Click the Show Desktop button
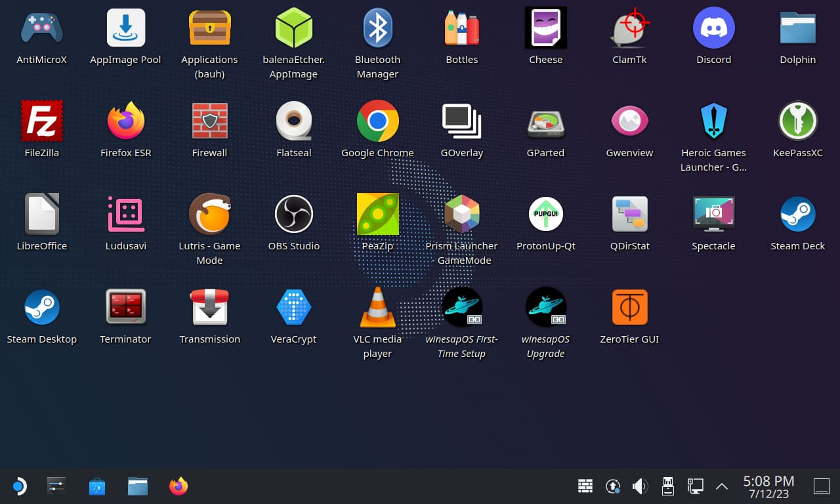 821,486
